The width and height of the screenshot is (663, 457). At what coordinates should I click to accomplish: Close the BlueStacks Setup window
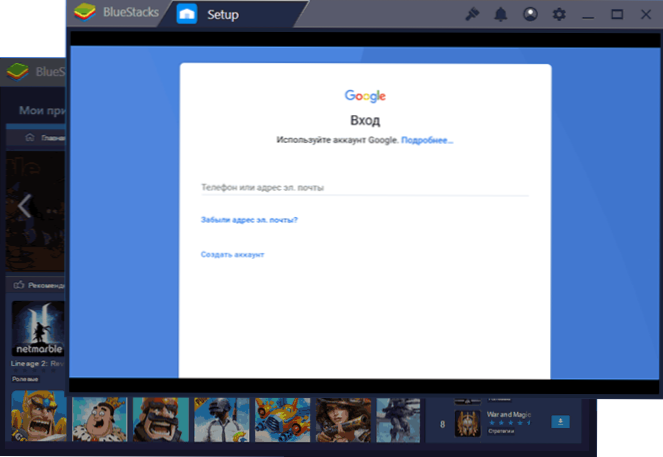click(646, 14)
